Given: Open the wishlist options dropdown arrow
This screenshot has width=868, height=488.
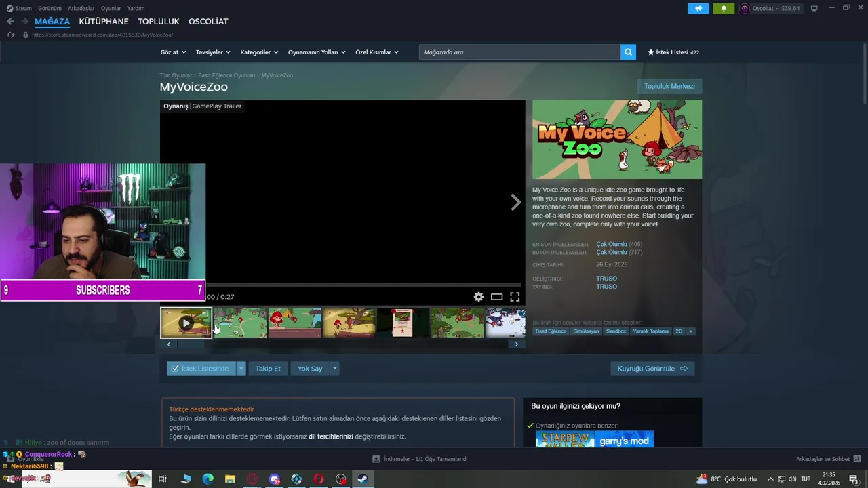Looking at the screenshot, I should coord(241,369).
